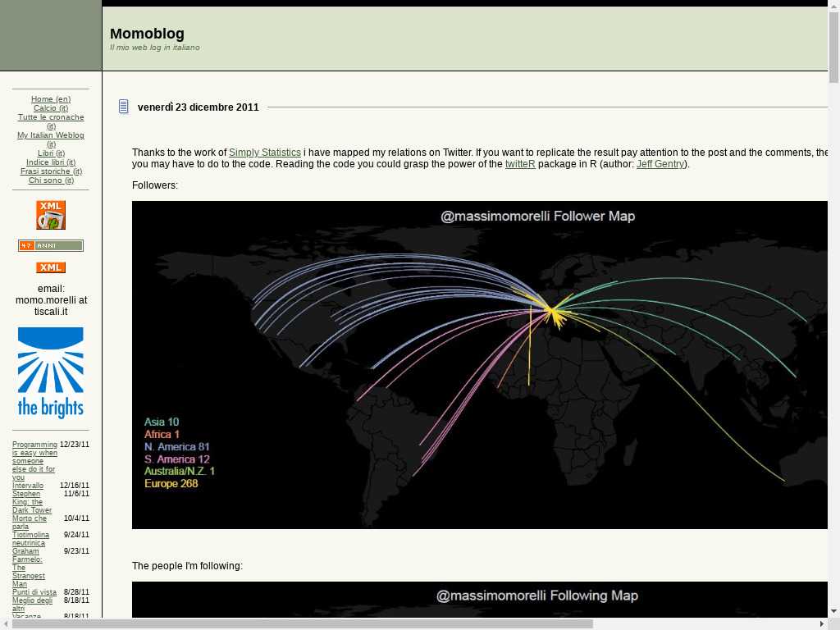Click the 47 ANNI badge
This screenshot has width=840, height=630.
[x=51, y=245]
